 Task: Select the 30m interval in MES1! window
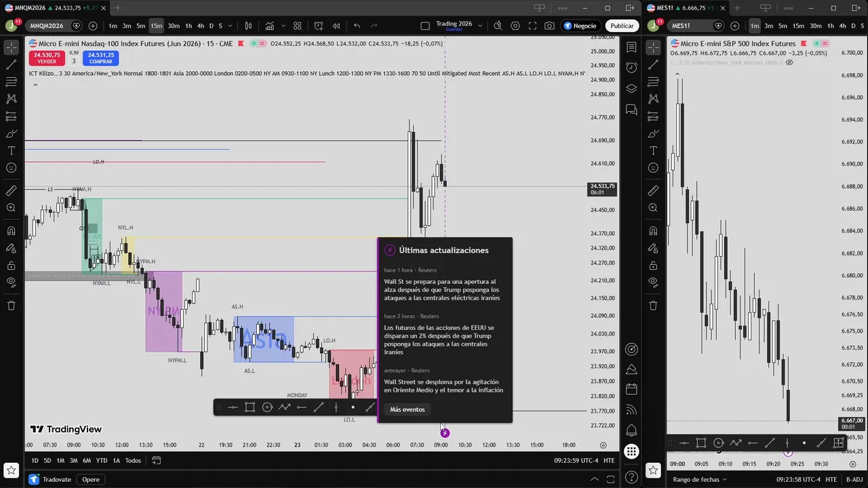tap(815, 26)
